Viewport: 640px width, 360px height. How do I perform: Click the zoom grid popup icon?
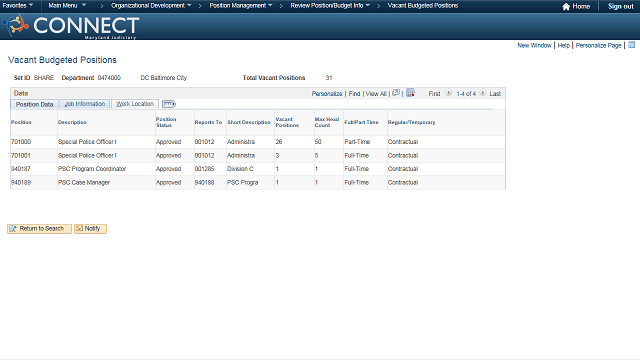[396, 93]
